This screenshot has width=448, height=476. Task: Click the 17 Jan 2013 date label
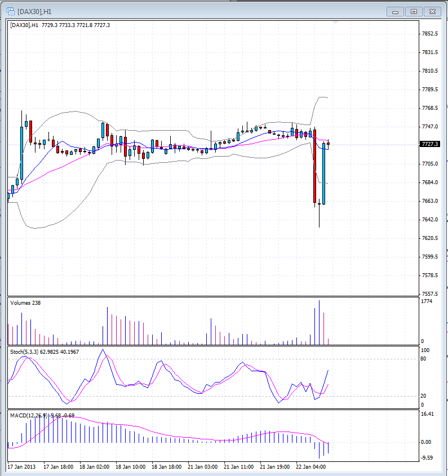(x=22, y=467)
